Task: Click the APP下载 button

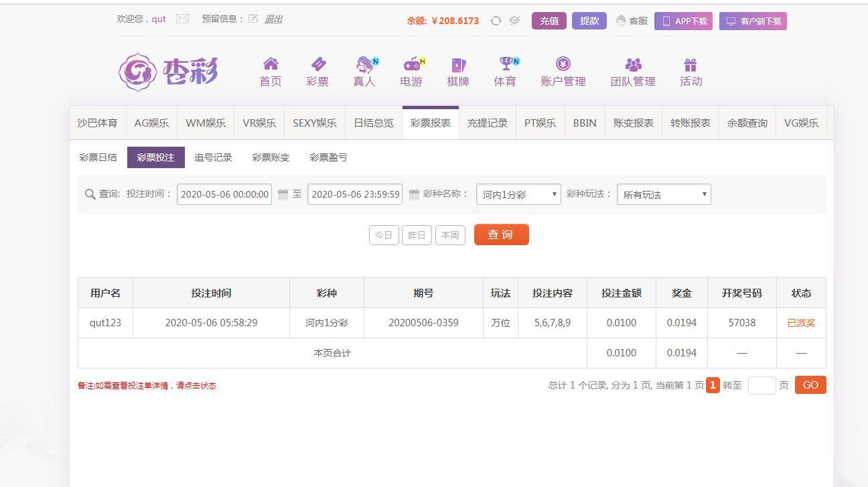Action: click(x=683, y=21)
